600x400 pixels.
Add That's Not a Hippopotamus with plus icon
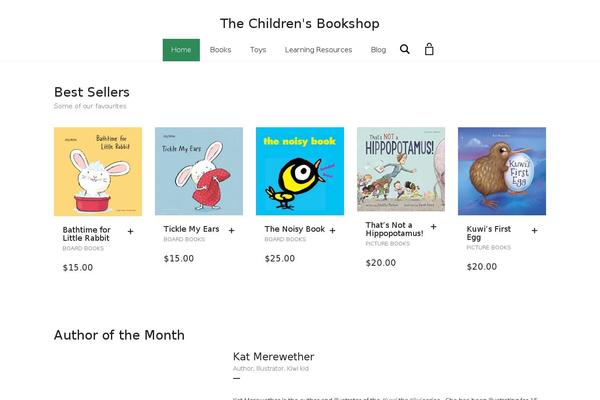(434, 227)
